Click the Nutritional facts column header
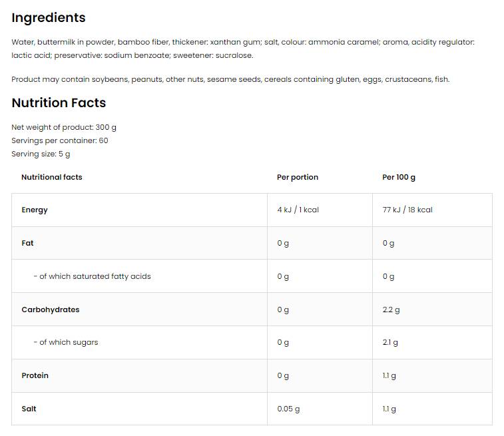504x436 pixels. (x=52, y=177)
